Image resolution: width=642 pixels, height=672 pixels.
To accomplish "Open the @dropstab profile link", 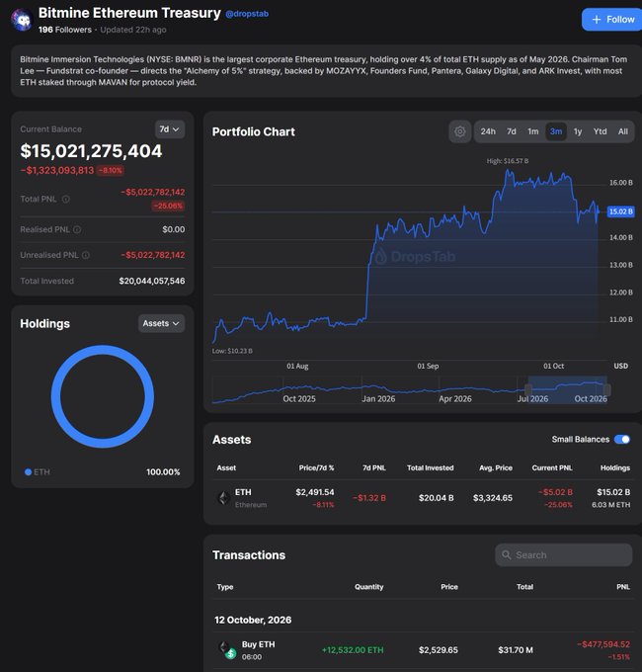I will pos(247,14).
